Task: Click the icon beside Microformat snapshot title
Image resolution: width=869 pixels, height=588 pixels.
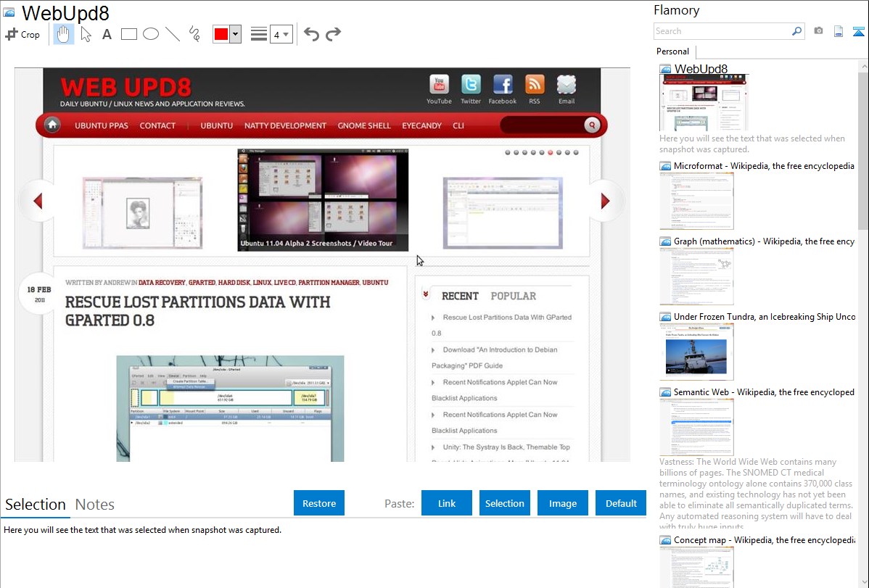Action: click(665, 166)
